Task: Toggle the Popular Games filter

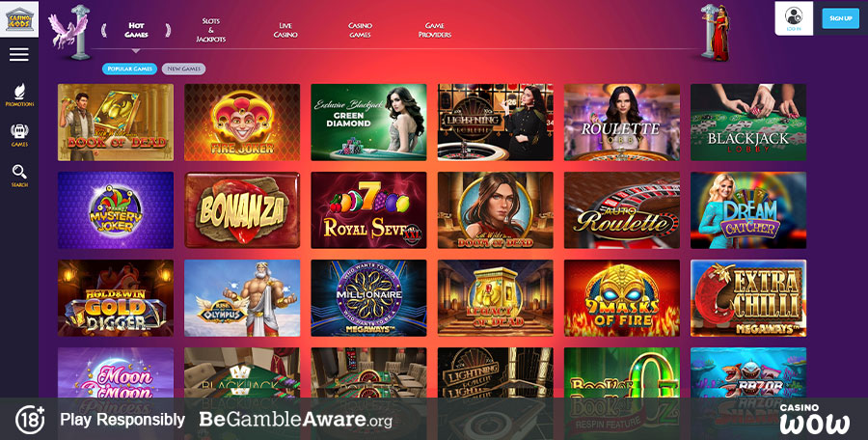Action: tap(129, 69)
